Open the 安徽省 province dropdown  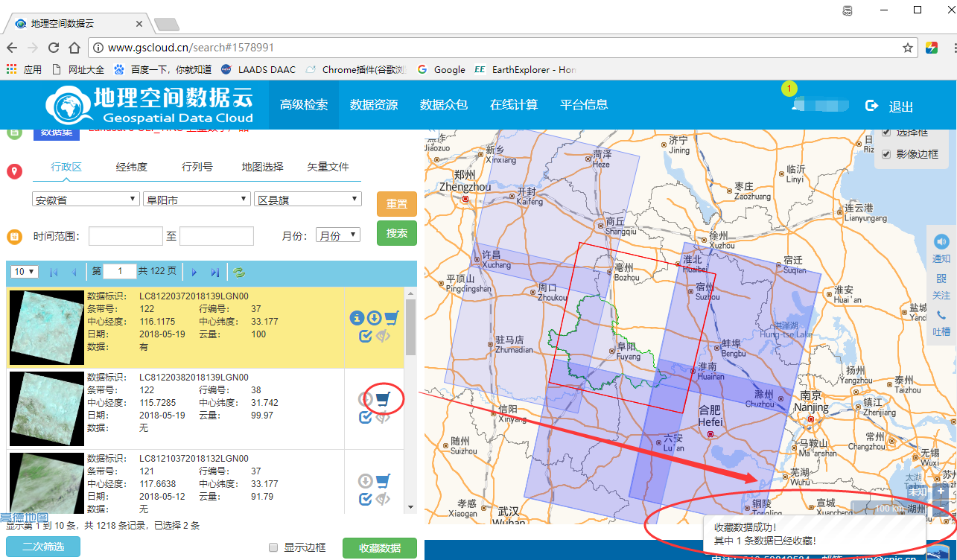pyautogui.click(x=86, y=200)
